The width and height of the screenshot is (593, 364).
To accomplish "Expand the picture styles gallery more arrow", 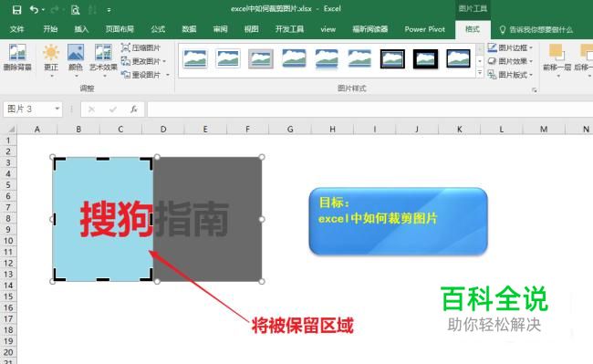I will click(480, 73).
